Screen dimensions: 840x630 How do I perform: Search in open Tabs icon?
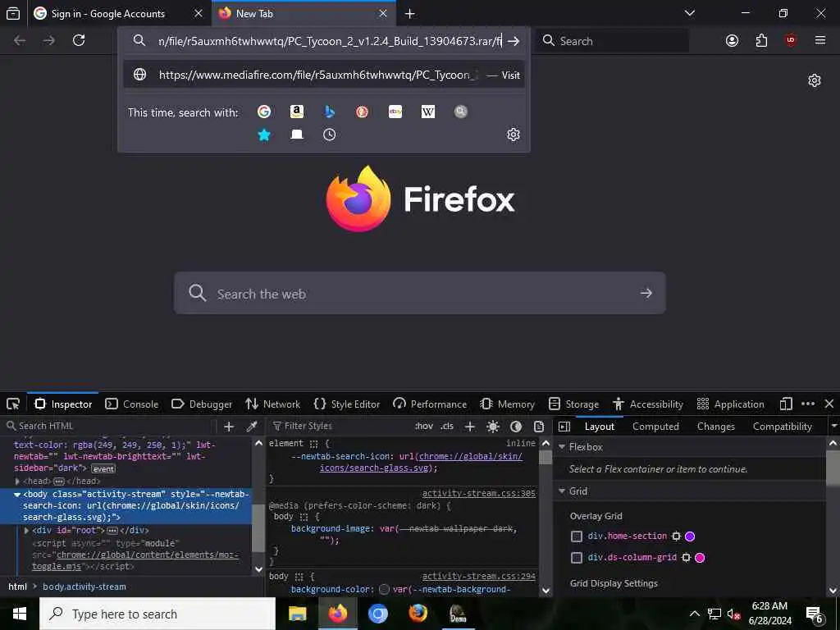(297, 135)
